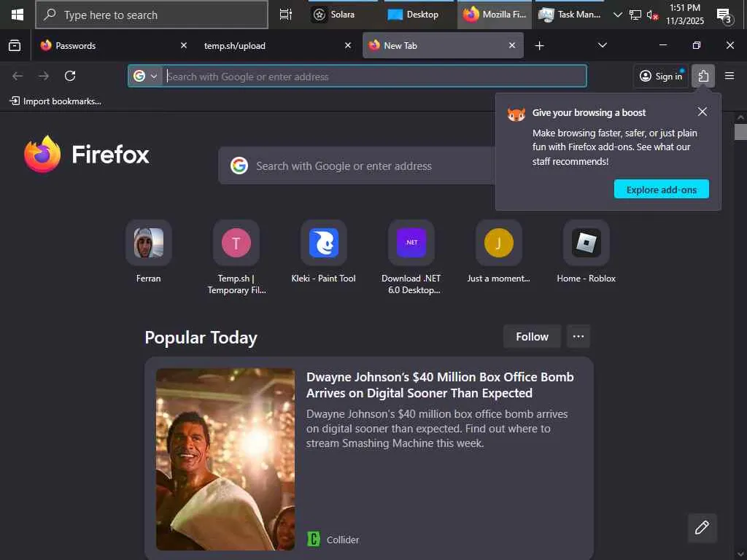Open Popular Today more options menu
The height and width of the screenshot is (560, 747).
click(578, 337)
